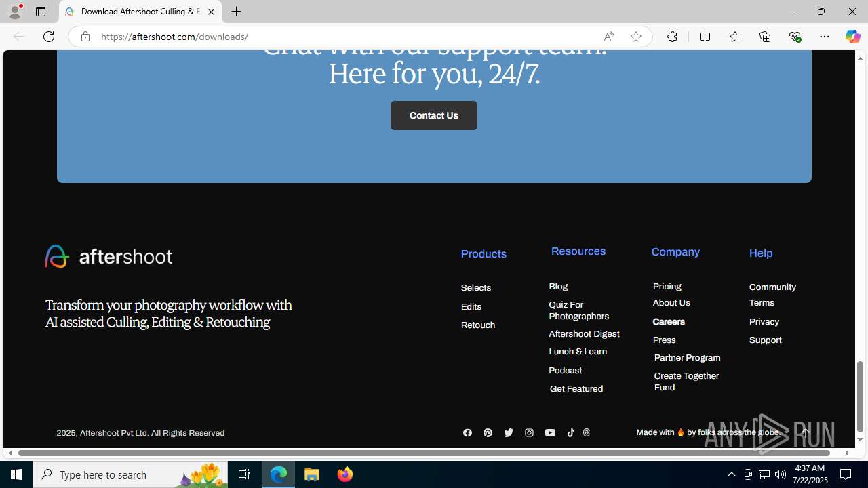The height and width of the screenshot is (488, 868).
Task: Open the Press link
Action: tap(665, 340)
